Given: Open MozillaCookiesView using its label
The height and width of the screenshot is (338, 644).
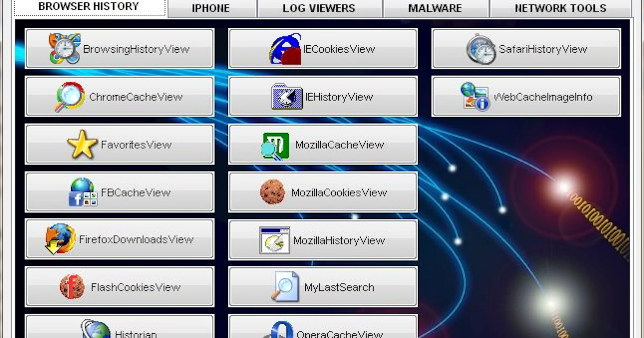Looking at the screenshot, I should [x=339, y=193].
